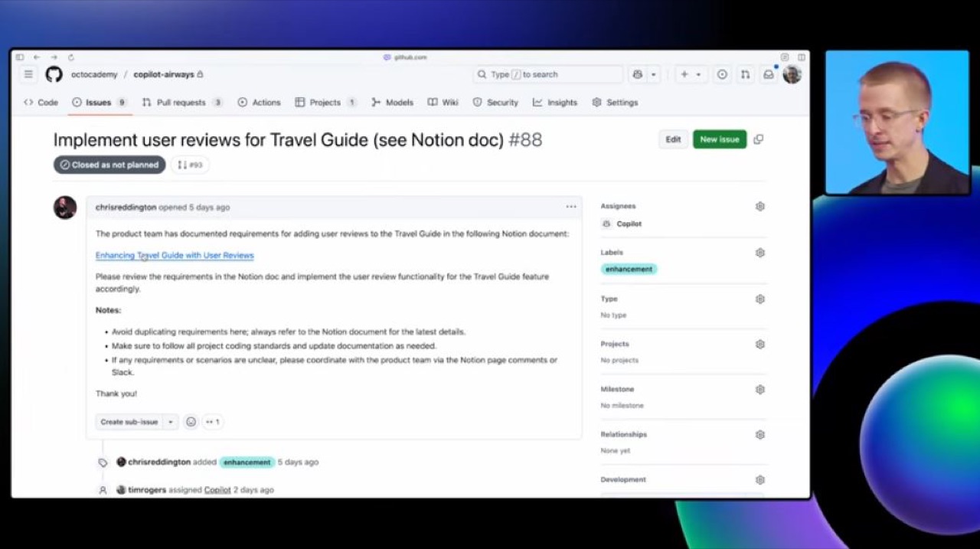This screenshot has width=980, height=549.
Task: Open chrisreddington's avatar next to issue body
Action: pos(65,208)
